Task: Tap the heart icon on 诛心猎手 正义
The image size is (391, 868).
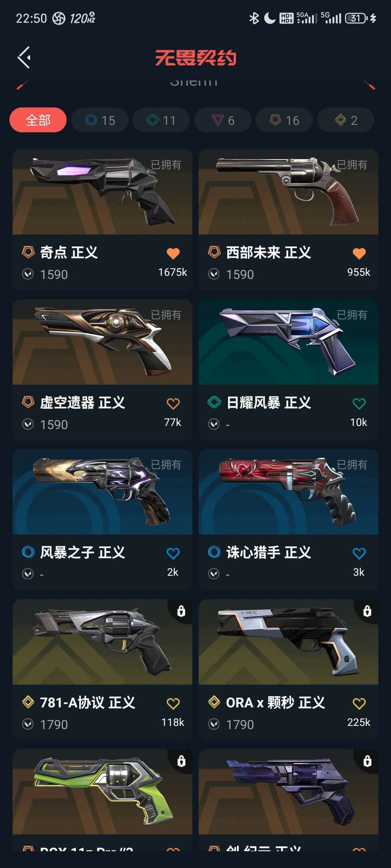Action: coord(359,553)
